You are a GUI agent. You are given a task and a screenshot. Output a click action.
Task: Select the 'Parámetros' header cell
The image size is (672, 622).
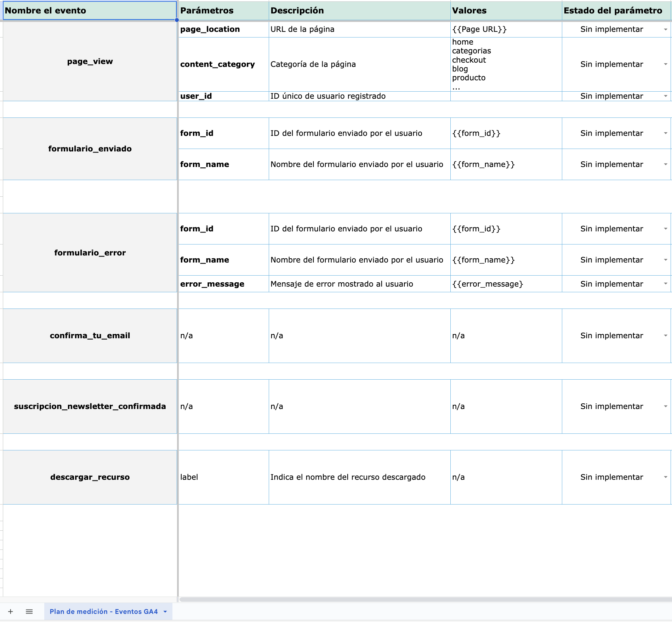point(224,11)
